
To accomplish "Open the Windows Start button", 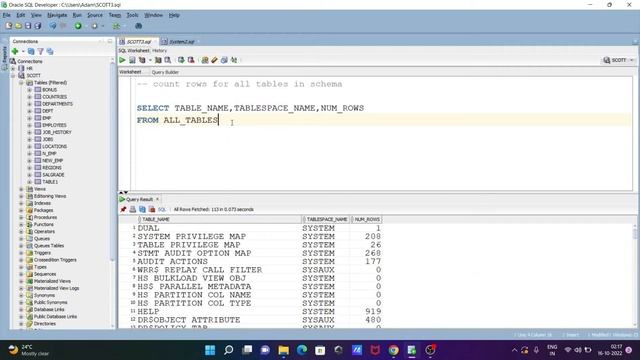I will [x=210, y=350].
